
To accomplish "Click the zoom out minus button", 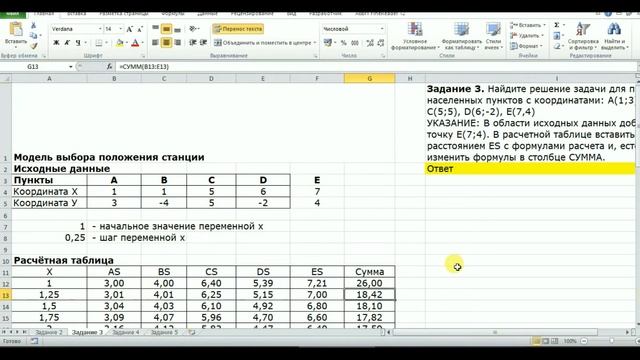I will tap(584, 341).
